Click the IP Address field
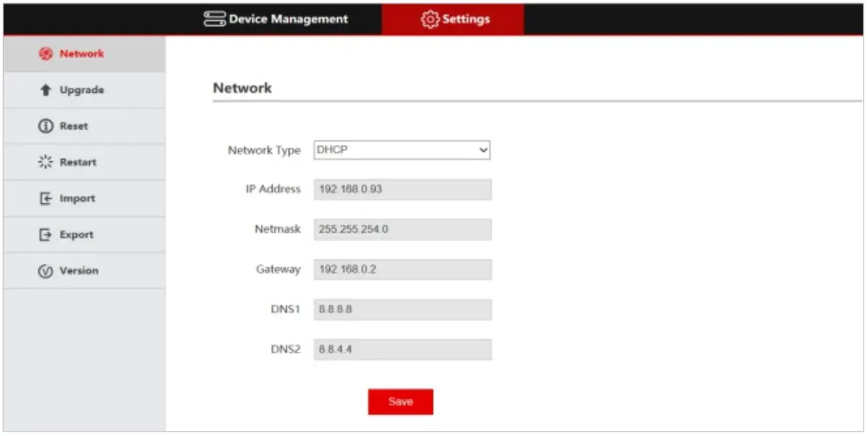 pyautogui.click(x=402, y=189)
